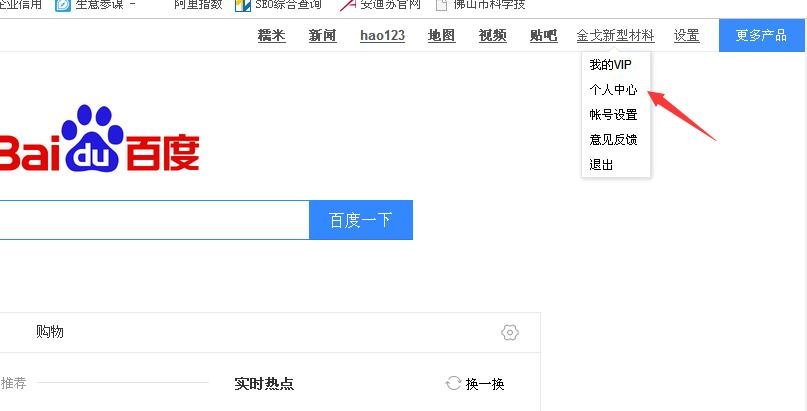Select 我的VIP from the dropdown
The image size is (807, 411).
pyautogui.click(x=610, y=65)
